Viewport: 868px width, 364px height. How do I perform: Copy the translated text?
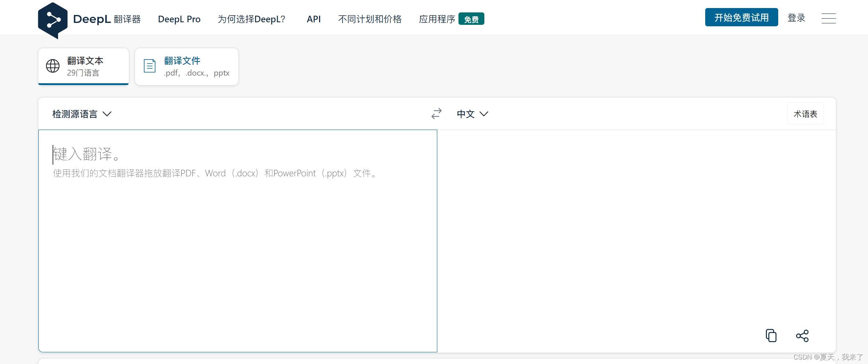[x=771, y=336]
